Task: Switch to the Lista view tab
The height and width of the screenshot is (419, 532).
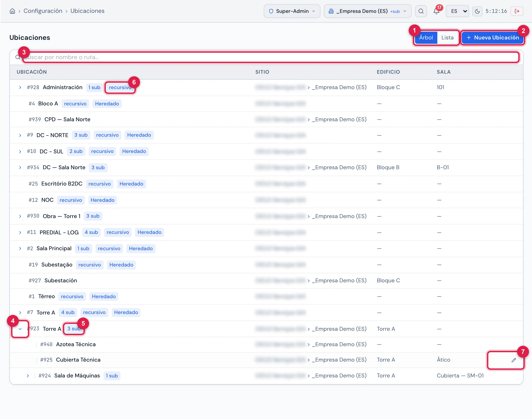Action: point(447,37)
